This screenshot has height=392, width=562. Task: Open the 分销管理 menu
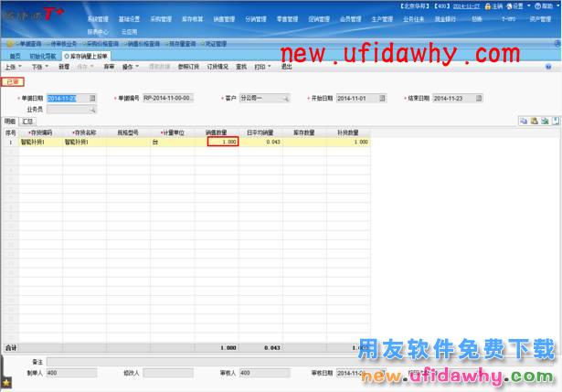[x=256, y=19]
